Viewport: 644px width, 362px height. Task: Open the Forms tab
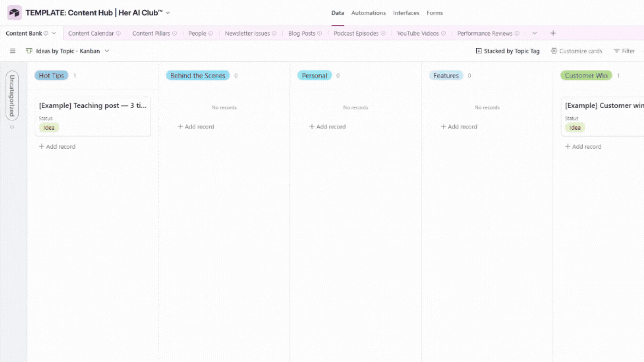(x=435, y=13)
